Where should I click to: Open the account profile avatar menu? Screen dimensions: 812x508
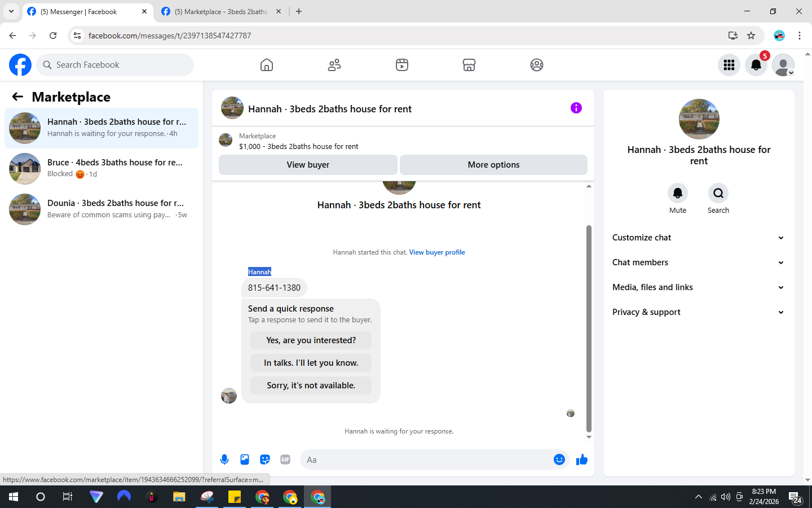[x=783, y=65]
